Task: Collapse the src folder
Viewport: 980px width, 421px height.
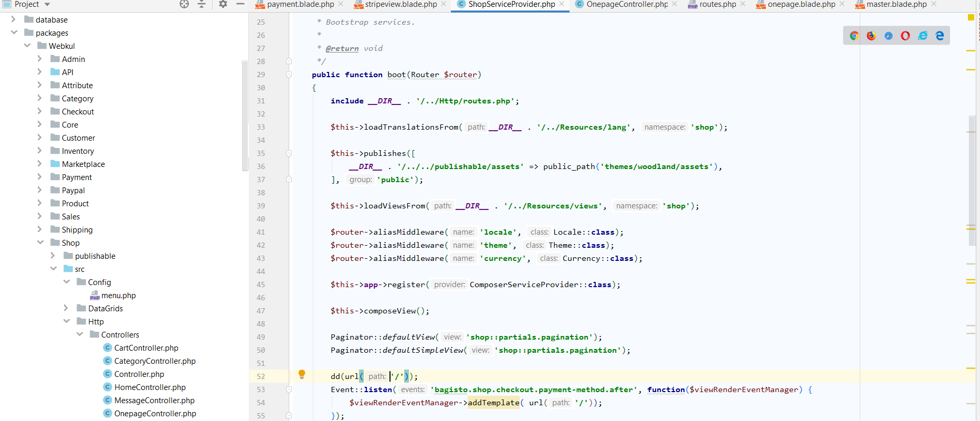Action: coord(53,269)
